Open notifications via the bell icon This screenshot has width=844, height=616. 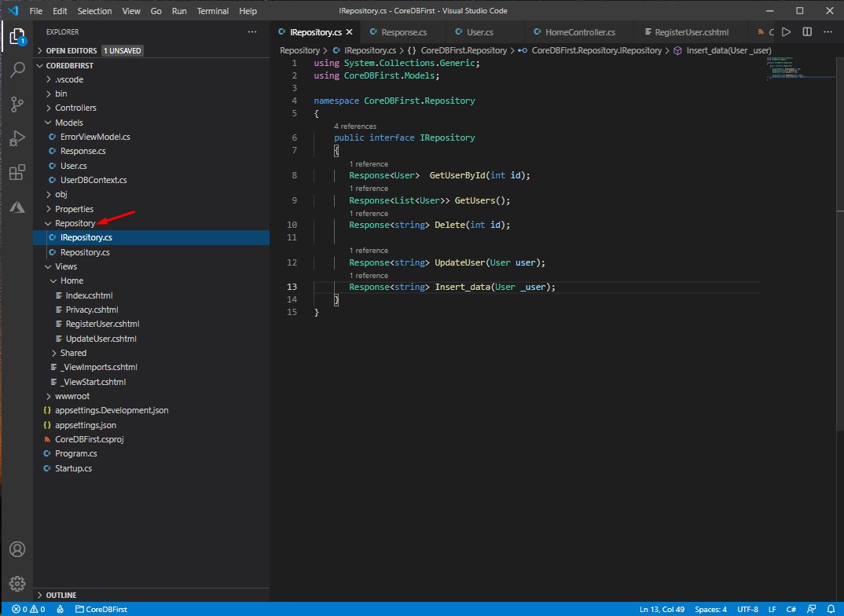point(830,609)
